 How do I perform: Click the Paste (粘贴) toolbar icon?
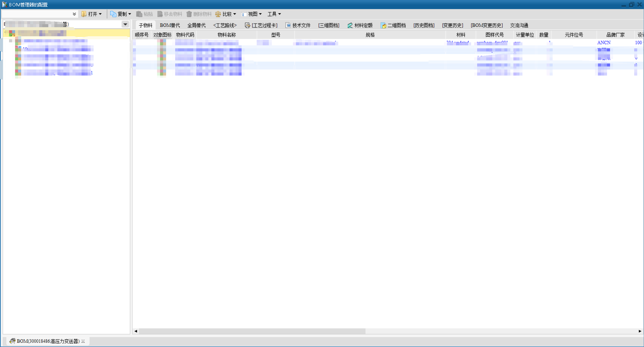[139, 14]
